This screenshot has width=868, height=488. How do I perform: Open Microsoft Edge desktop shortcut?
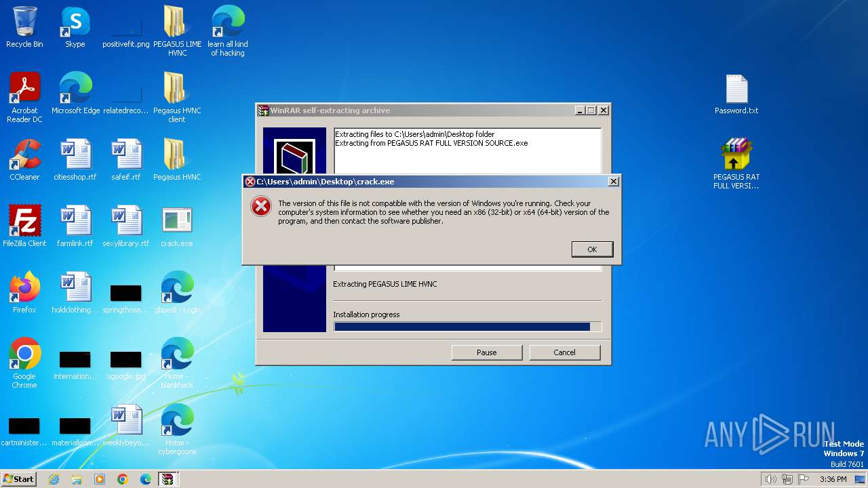coord(75,94)
